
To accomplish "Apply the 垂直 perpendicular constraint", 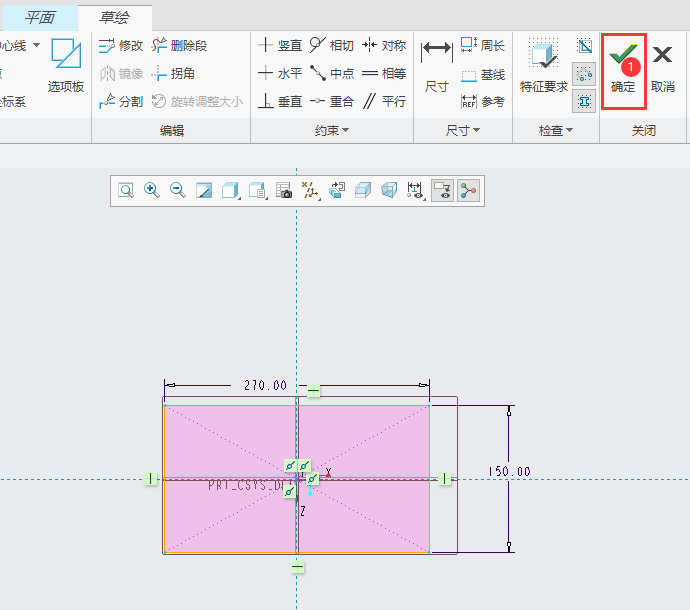I will (x=280, y=102).
